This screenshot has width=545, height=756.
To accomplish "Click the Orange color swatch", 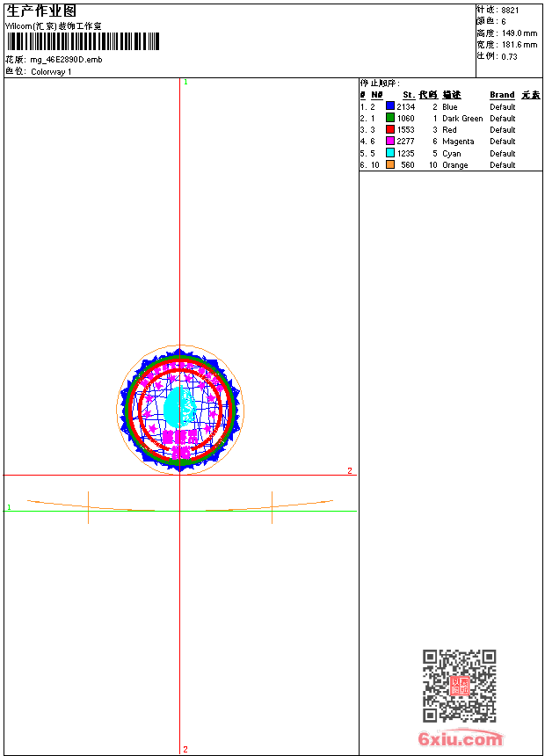I will click(x=390, y=164).
